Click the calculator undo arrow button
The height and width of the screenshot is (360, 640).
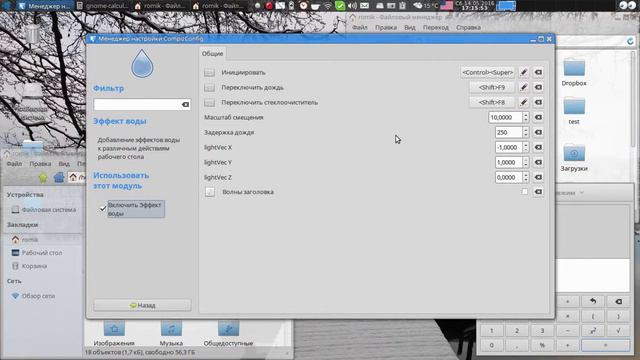click(593, 301)
